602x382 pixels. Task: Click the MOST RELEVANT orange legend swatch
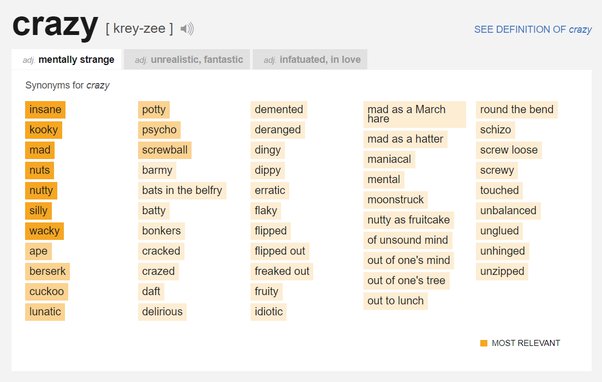(484, 343)
